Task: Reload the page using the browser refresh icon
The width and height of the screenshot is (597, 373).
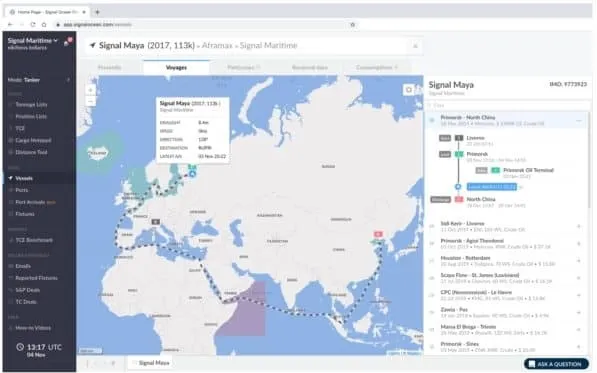Action: pyautogui.click(x=33, y=24)
